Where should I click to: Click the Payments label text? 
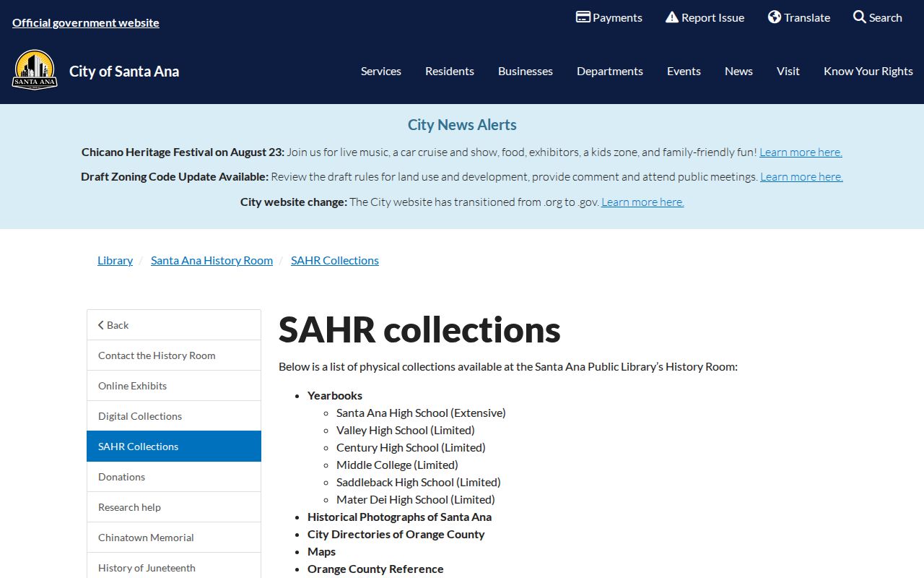click(x=617, y=17)
